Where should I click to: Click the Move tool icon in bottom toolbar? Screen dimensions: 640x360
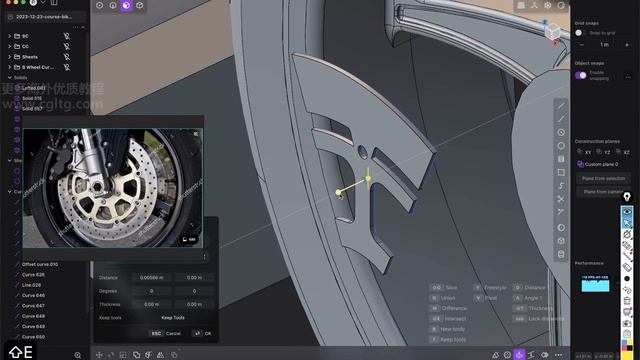99,355
